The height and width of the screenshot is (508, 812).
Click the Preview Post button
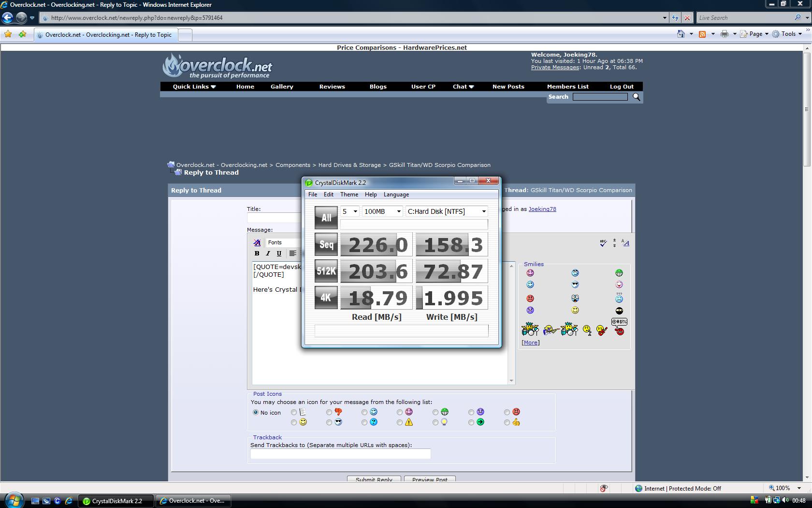point(430,479)
